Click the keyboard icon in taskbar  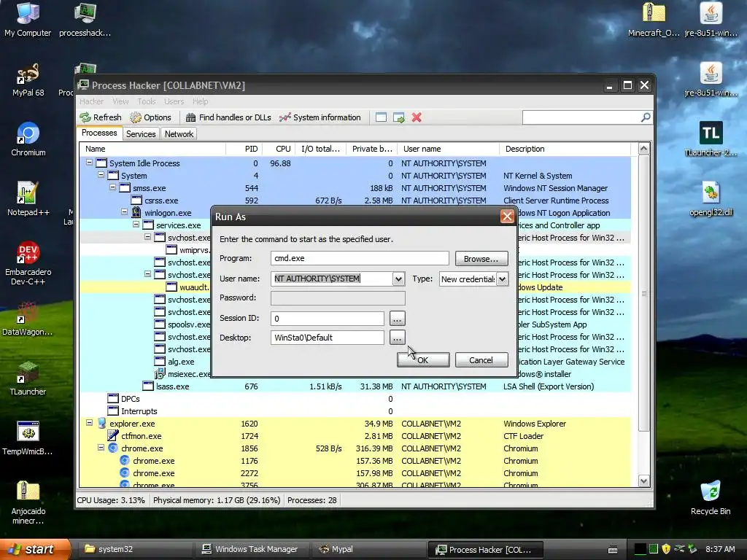613,550
